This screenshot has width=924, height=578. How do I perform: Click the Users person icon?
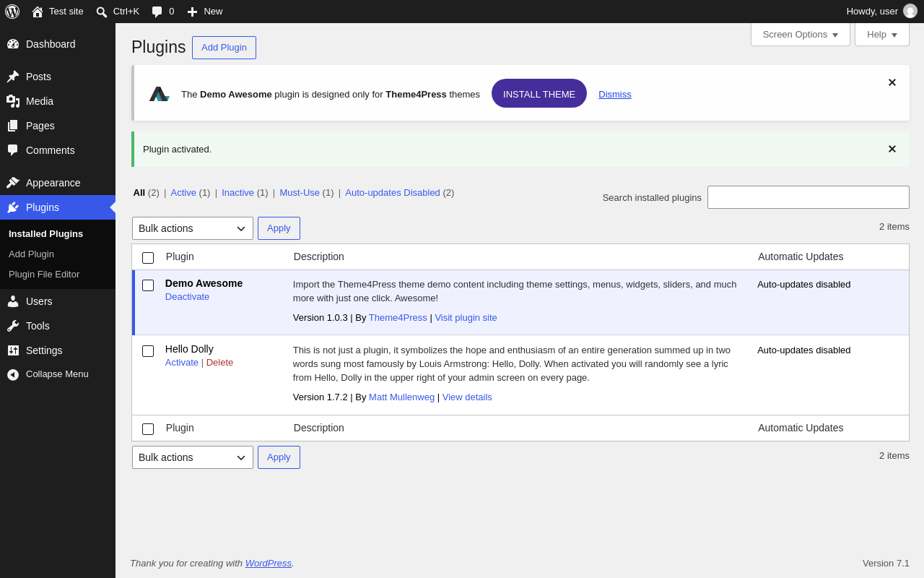point(13,301)
